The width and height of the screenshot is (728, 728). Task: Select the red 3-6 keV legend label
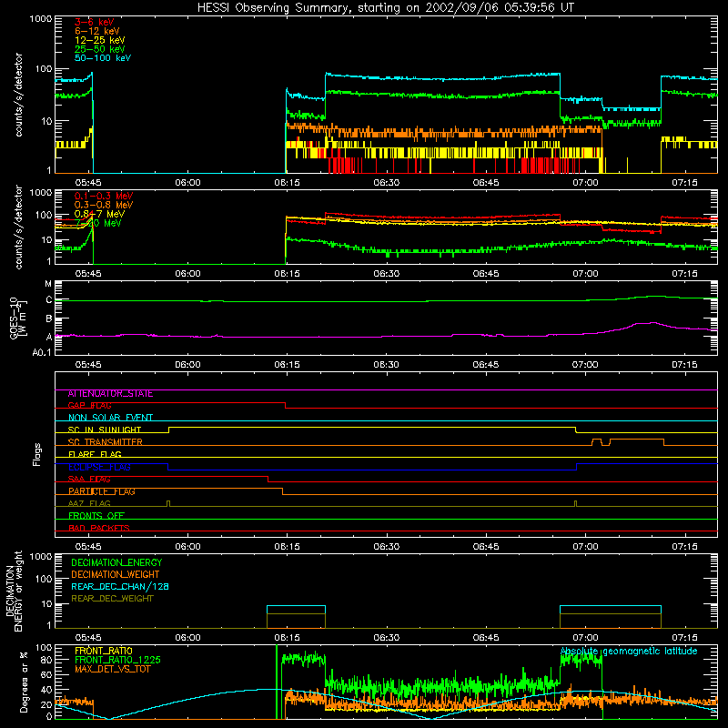coord(95,22)
